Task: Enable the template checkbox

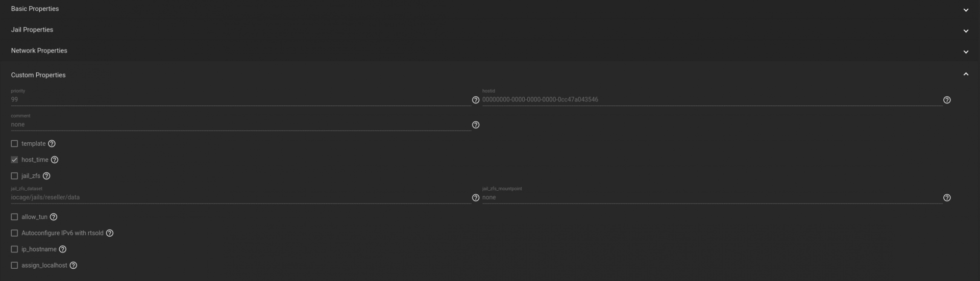Action: [x=14, y=144]
